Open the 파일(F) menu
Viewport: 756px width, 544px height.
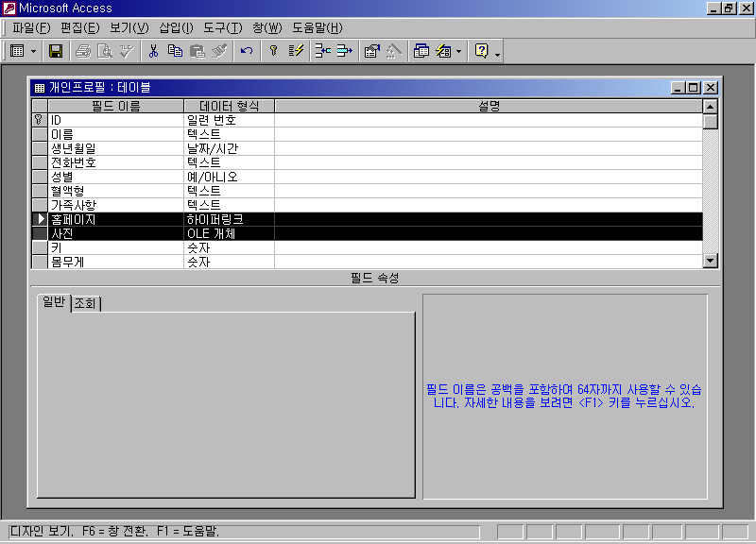[31, 28]
